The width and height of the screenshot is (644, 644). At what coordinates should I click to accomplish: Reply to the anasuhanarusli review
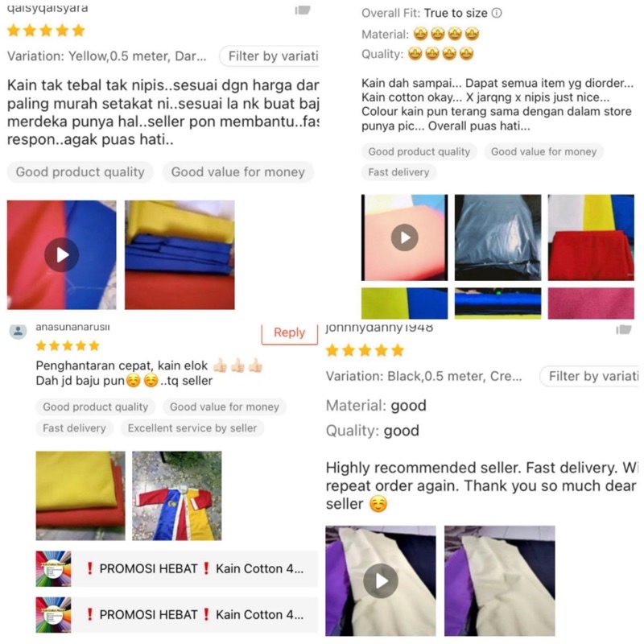(x=289, y=332)
